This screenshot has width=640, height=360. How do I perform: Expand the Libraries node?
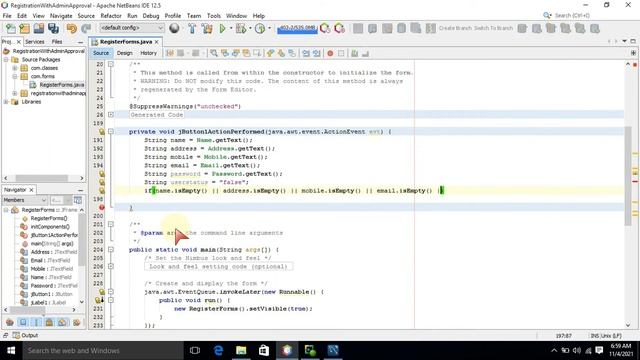point(6,102)
